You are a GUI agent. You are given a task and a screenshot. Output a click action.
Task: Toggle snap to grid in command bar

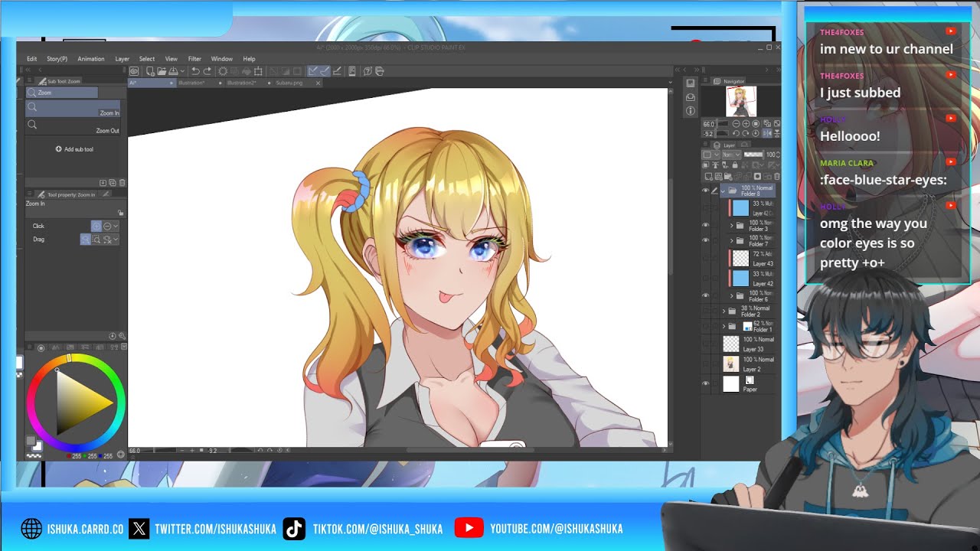(337, 71)
